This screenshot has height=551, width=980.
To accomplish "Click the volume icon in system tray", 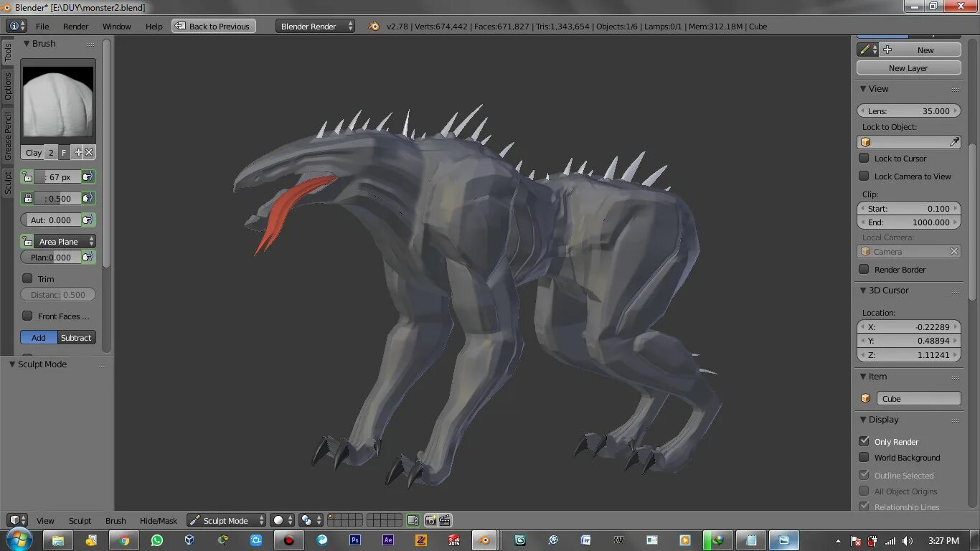I will point(907,541).
